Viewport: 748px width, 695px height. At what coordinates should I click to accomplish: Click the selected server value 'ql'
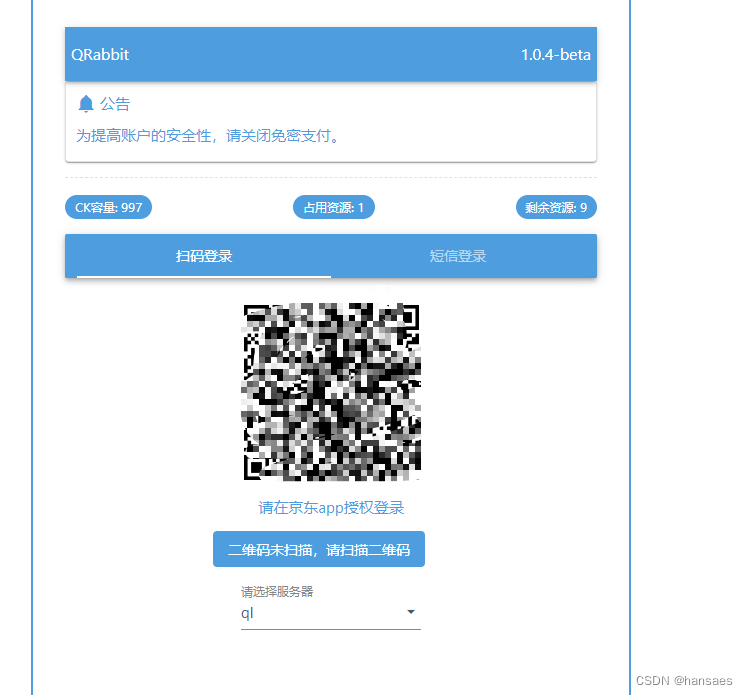[x=248, y=613]
